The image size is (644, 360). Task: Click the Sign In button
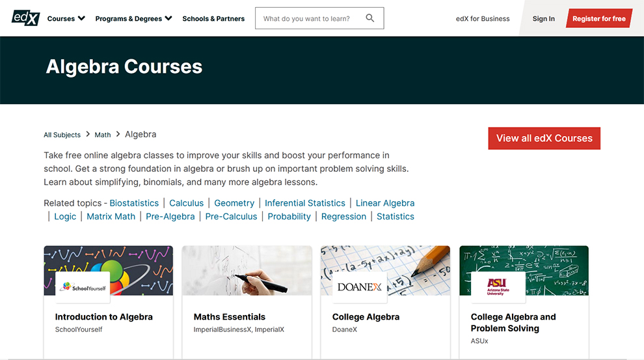coord(543,19)
